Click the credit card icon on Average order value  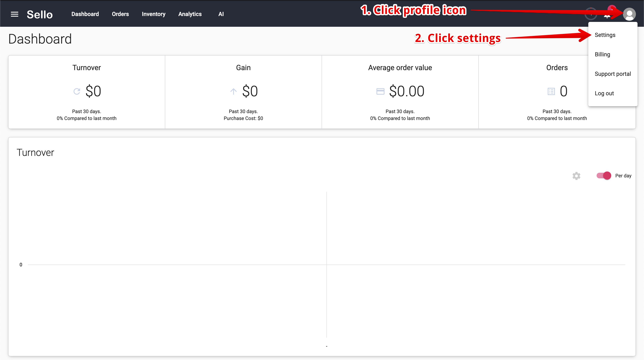[380, 91]
